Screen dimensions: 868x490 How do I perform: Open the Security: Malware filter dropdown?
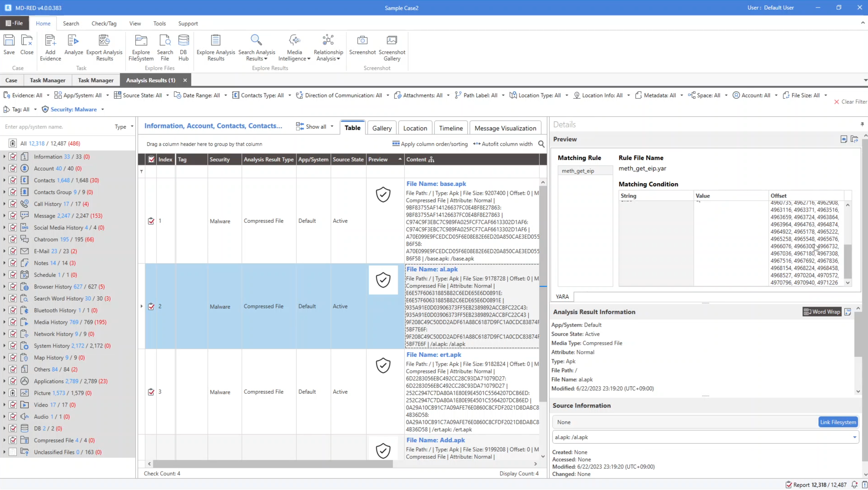click(102, 110)
